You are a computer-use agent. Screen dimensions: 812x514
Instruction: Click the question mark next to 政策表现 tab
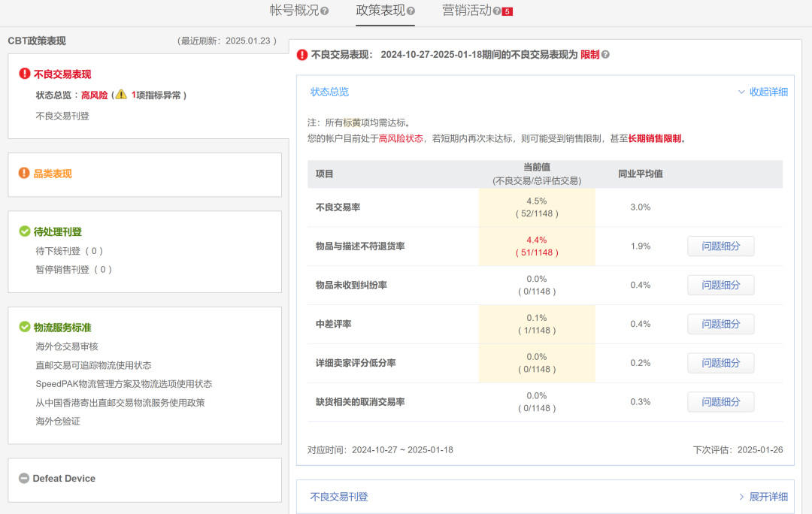[410, 11]
